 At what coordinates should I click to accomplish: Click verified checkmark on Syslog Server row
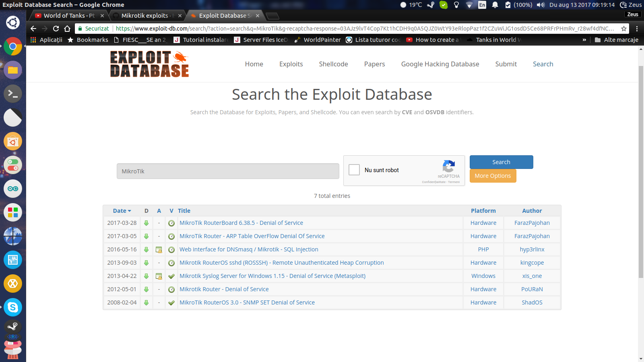click(171, 276)
